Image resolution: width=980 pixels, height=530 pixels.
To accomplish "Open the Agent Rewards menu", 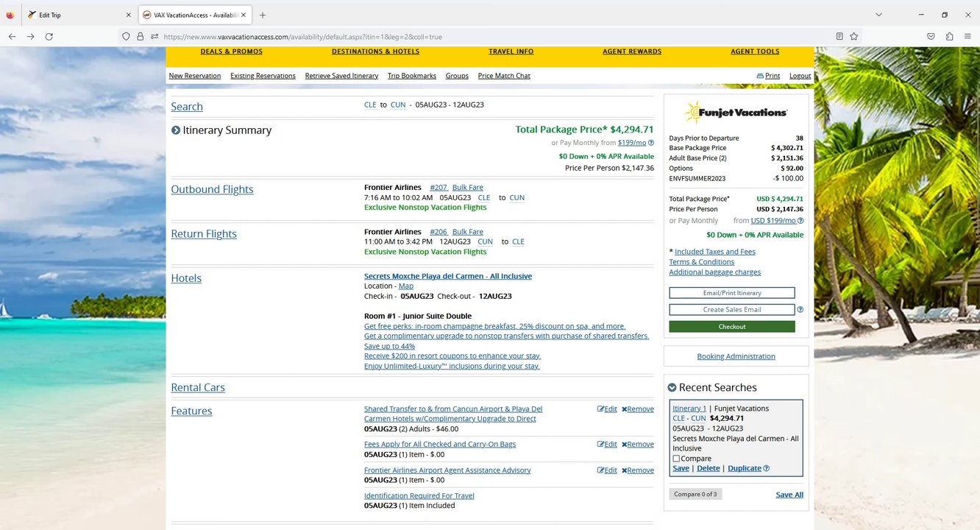I will [x=632, y=52].
